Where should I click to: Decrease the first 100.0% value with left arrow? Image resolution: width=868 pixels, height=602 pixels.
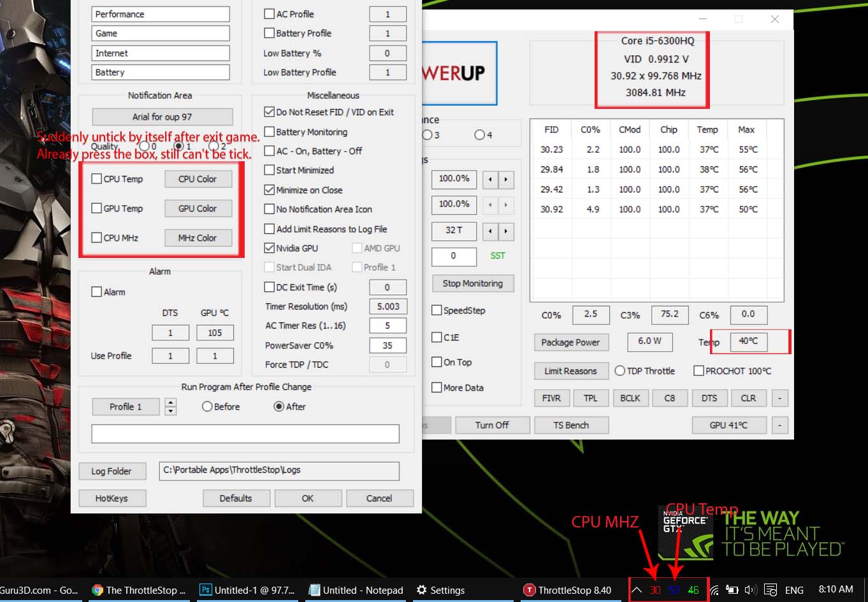tap(490, 179)
